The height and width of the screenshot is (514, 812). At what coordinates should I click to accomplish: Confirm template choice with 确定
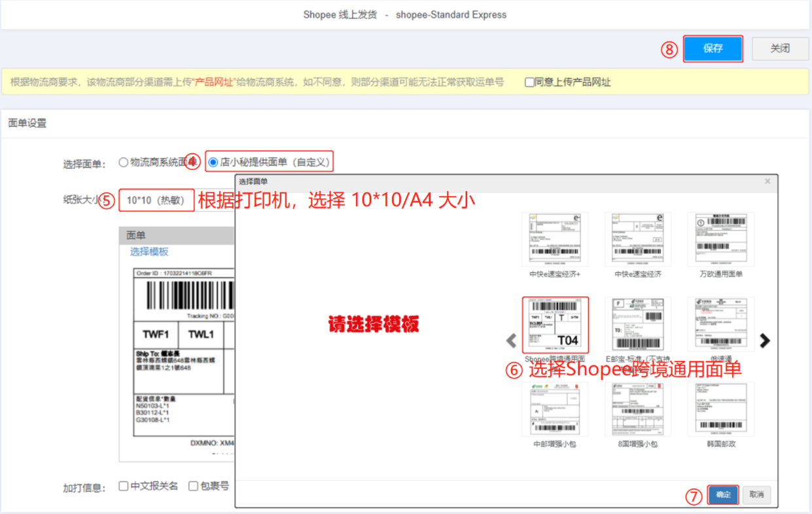pos(723,495)
